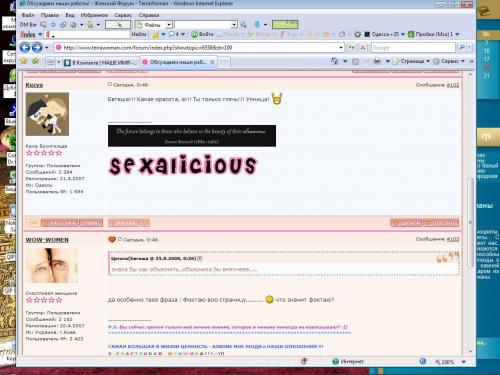The width and height of the screenshot is (500, 375).
Task: Open the Favorites star icon
Action: coord(24,61)
